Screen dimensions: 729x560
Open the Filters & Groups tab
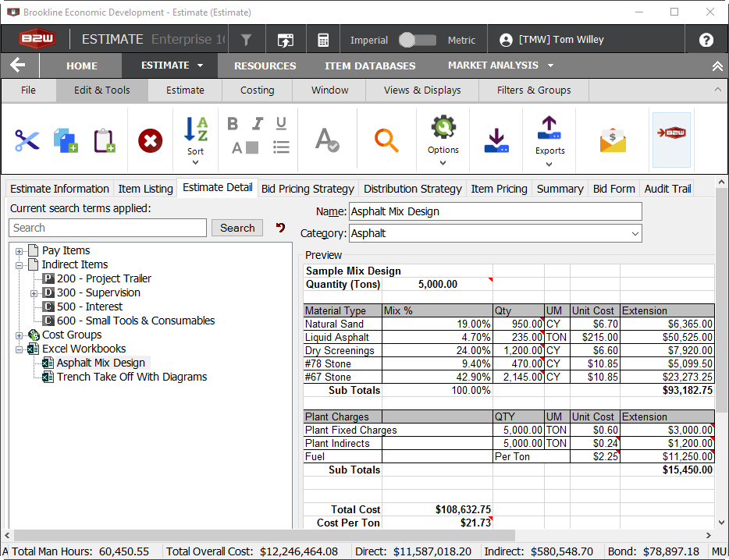[534, 90]
